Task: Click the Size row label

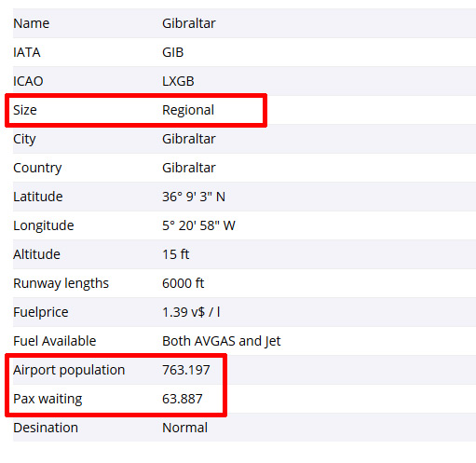Action: click(x=25, y=110)
